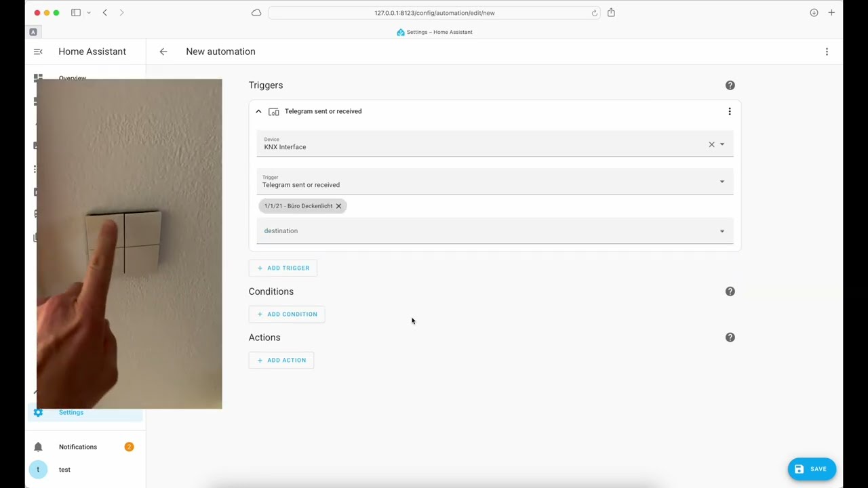The height and width of the screenshot is (488, 868).
Task: Click the back arrow beside New automation
Action: pyautogui.click(x=163, y=52)
